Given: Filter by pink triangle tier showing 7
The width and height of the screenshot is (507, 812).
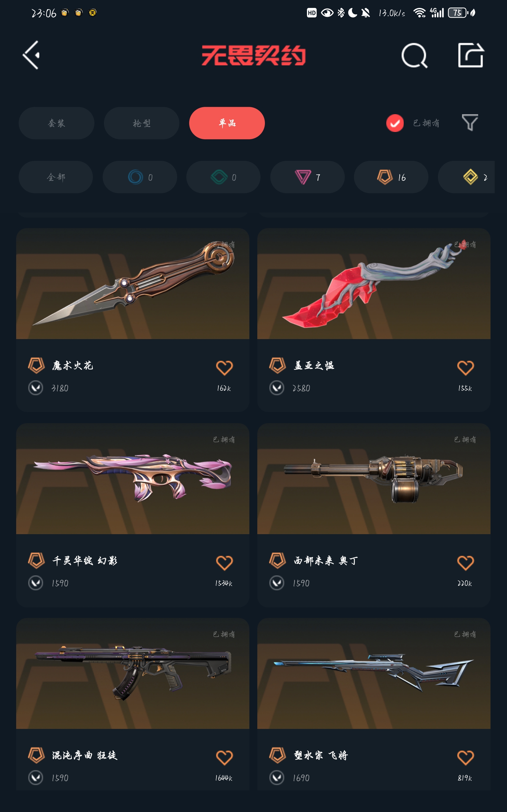Looking at the screenshot, I should tap(307, 177).
